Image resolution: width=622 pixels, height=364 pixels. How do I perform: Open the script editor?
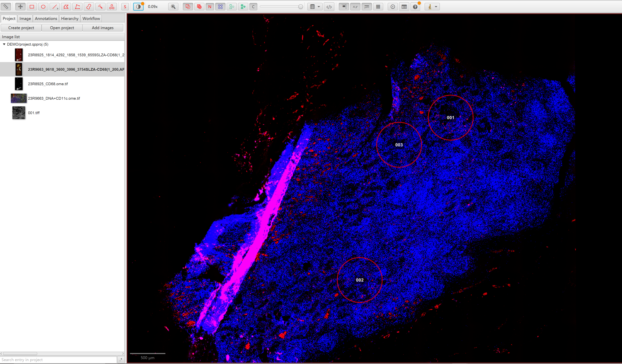tap(329, 7)
